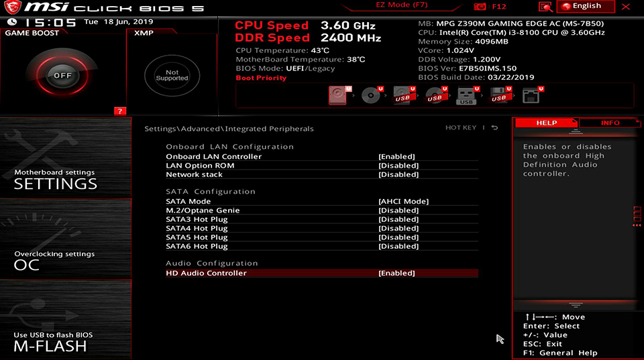Image resolution: width=644 pixels, height=360 pixels.
Task: Select the LAN Option ROM row label
Action: (200, 166)
